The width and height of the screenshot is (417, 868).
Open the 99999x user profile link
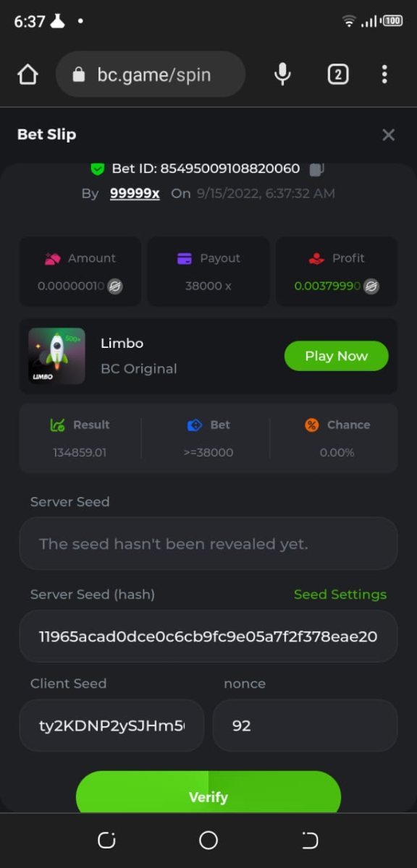[x=135, y=193]
